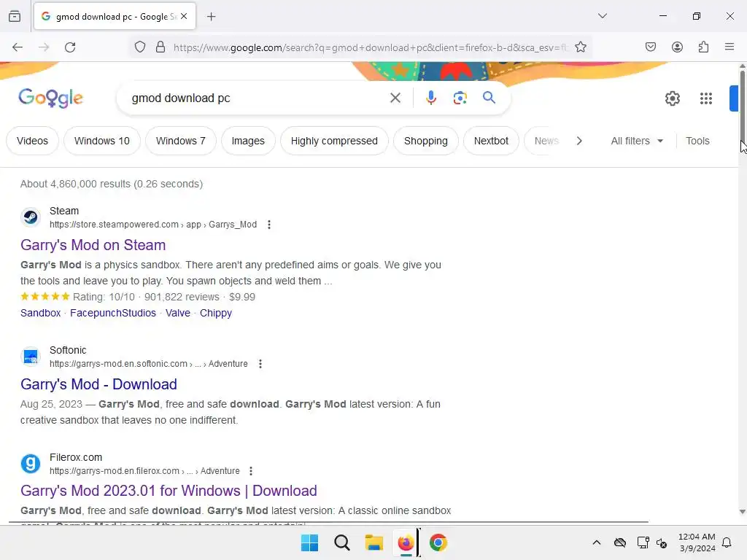Open the Google apps grid

(x=706, y=98)
